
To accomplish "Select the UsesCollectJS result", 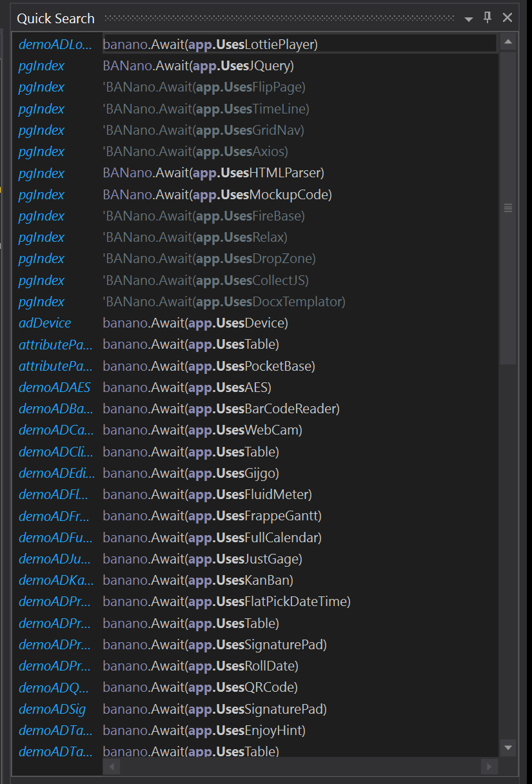I will 206,280.
